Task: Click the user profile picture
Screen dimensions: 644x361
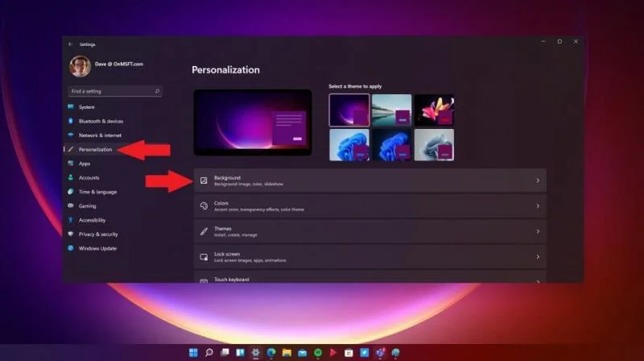Action: point(80,66)
